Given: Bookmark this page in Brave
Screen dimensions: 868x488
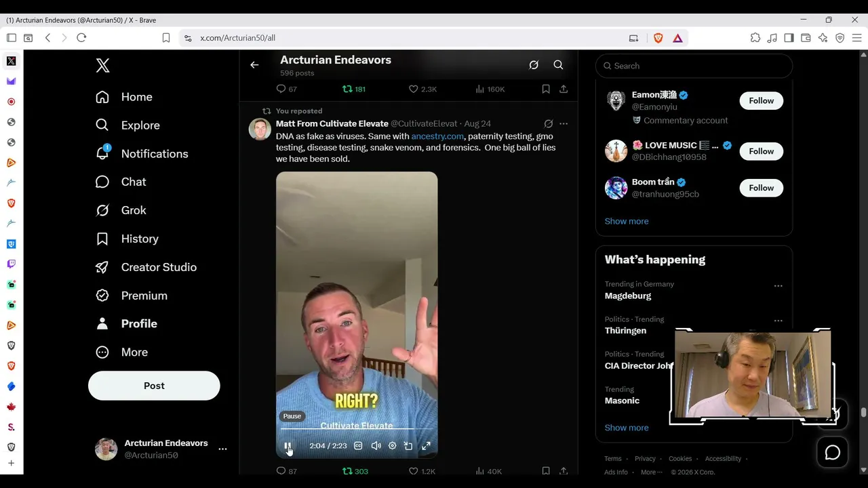Looking at the screenshot, I should (166, 38).
